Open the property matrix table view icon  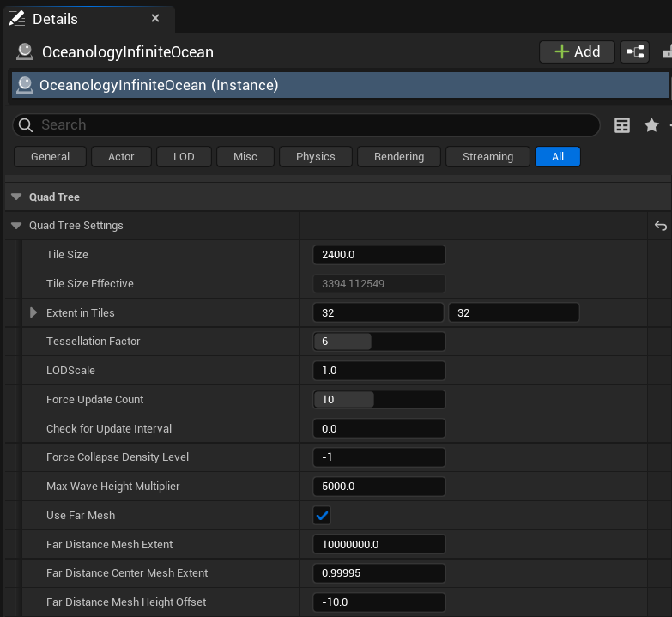click(x=622, y=125)
